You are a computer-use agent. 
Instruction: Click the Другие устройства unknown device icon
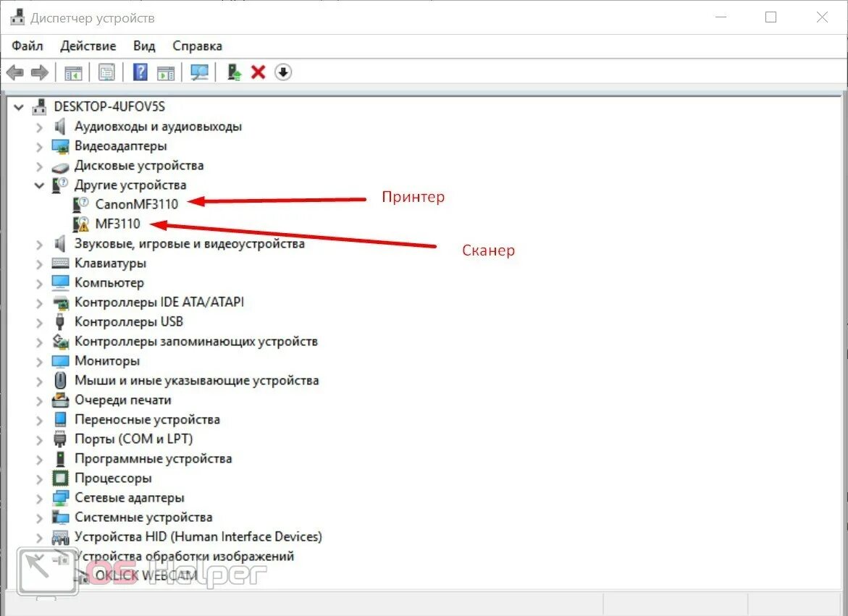(x=59, y=185)
